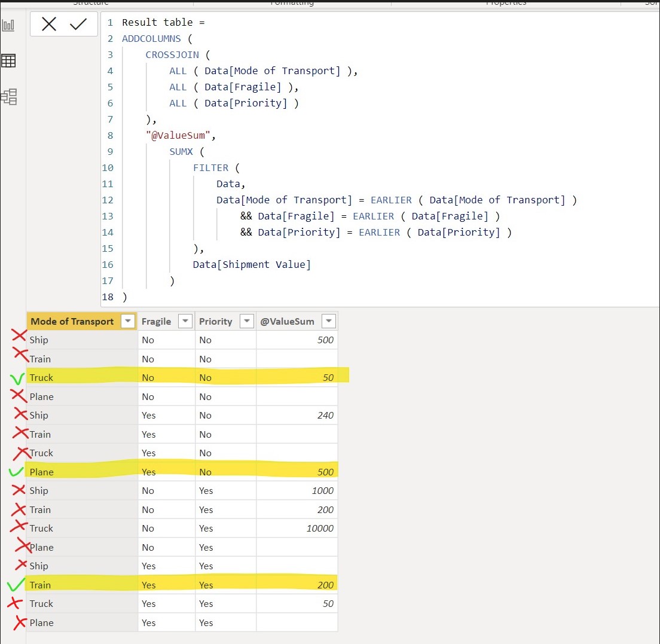Click 'Result table =' on line 1
Screen dimensions: 660x644
pyautogui.click(x=163, y=22)
